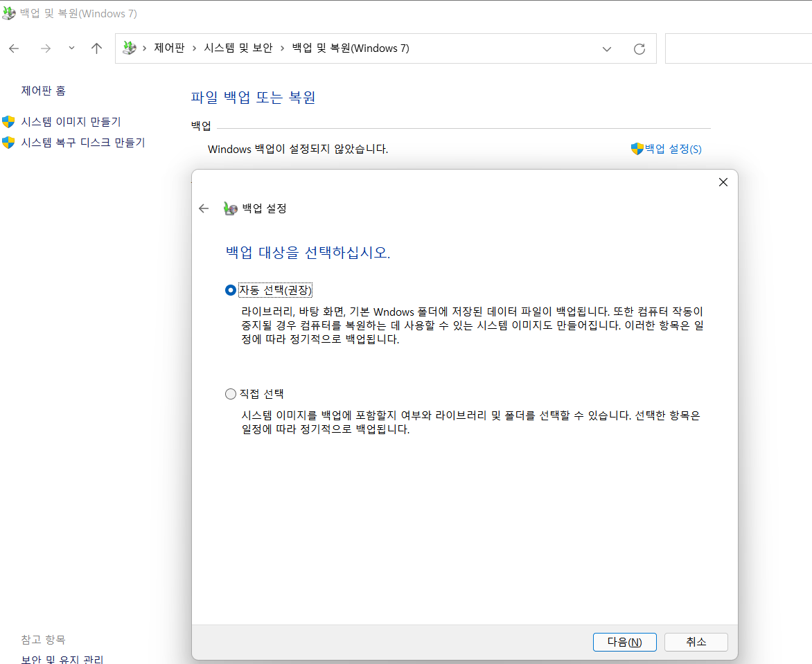Screen dimensions: 812x664
Task: Refresh the page with the refresh icon
Action: click(639, 48)
